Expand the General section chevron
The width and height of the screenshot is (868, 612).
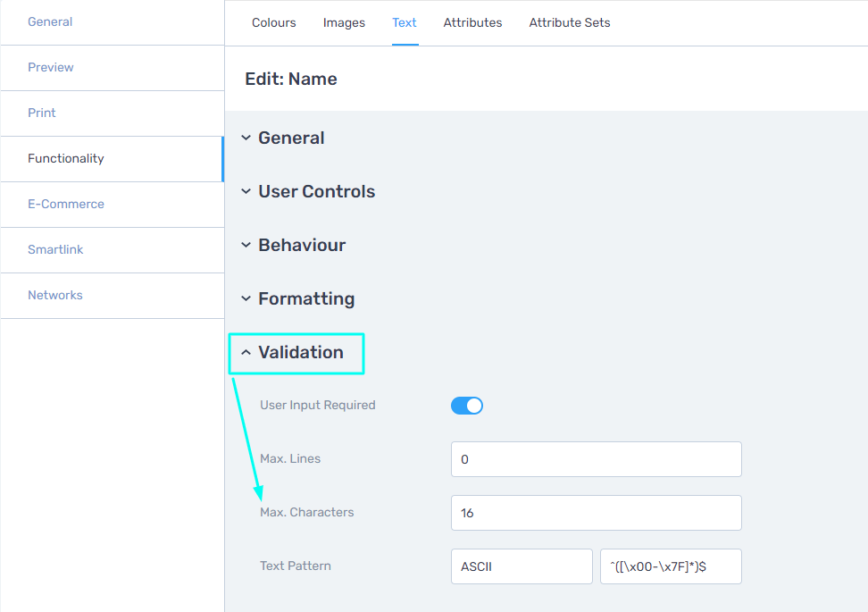coord(246,138)
